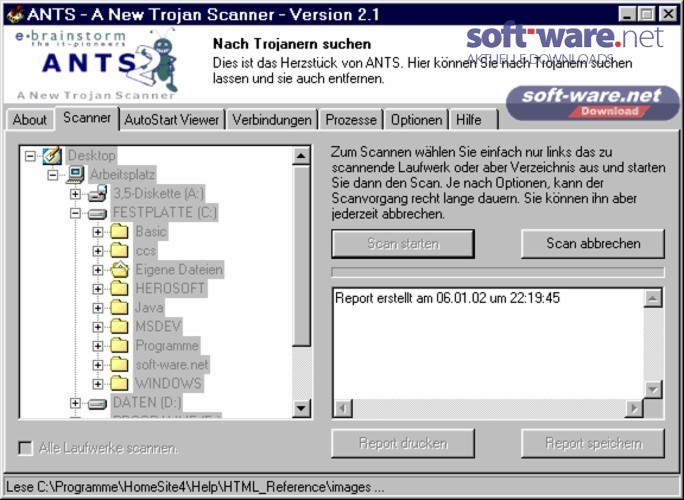Click the report box scroll right arrow
This screenshot has height=500, width=684.
click(634, 408)
